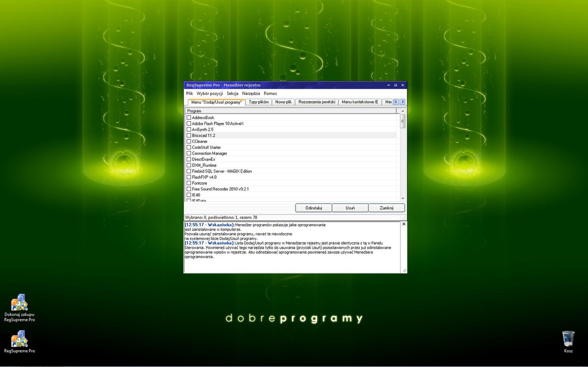Image resolution: width=588 pixels, height=367 pixels.
Task: Select the Bricscad 11.2 entry text
Action: [x=203, y=136]
